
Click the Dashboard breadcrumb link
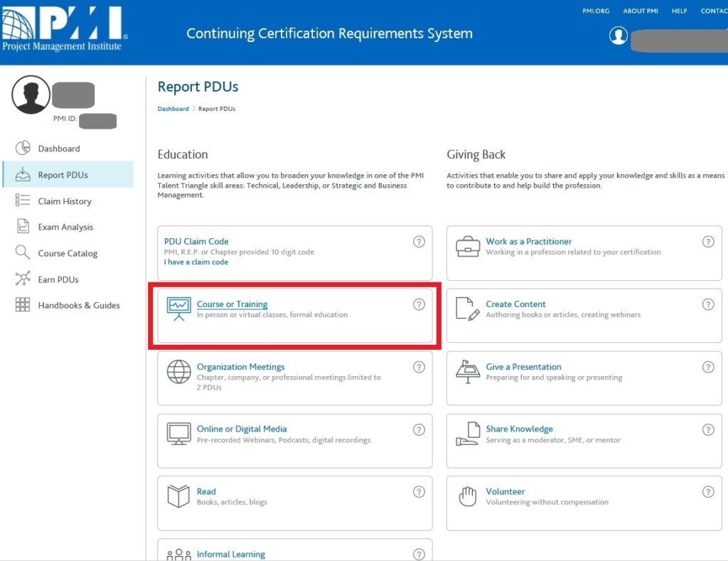point(173,109)
